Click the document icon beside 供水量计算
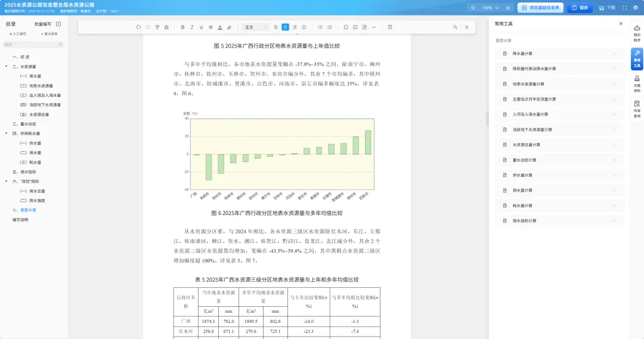 coord(505,175)
